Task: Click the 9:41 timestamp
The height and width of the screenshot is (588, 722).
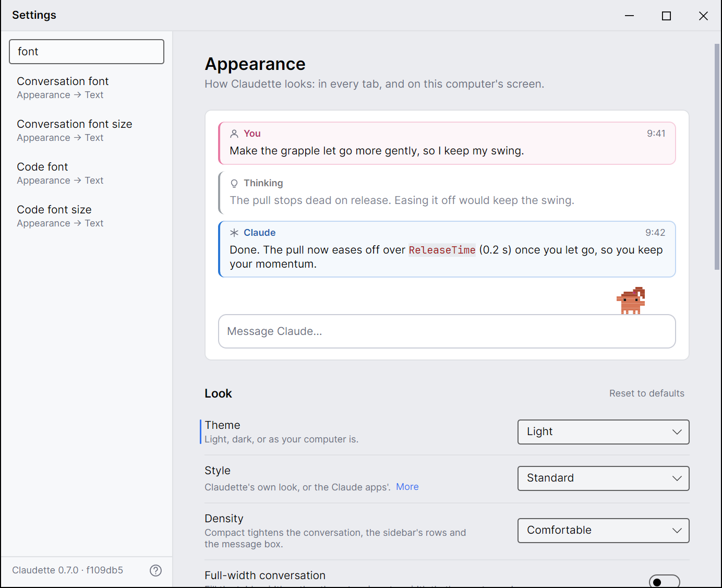Action: coord(656,134)
